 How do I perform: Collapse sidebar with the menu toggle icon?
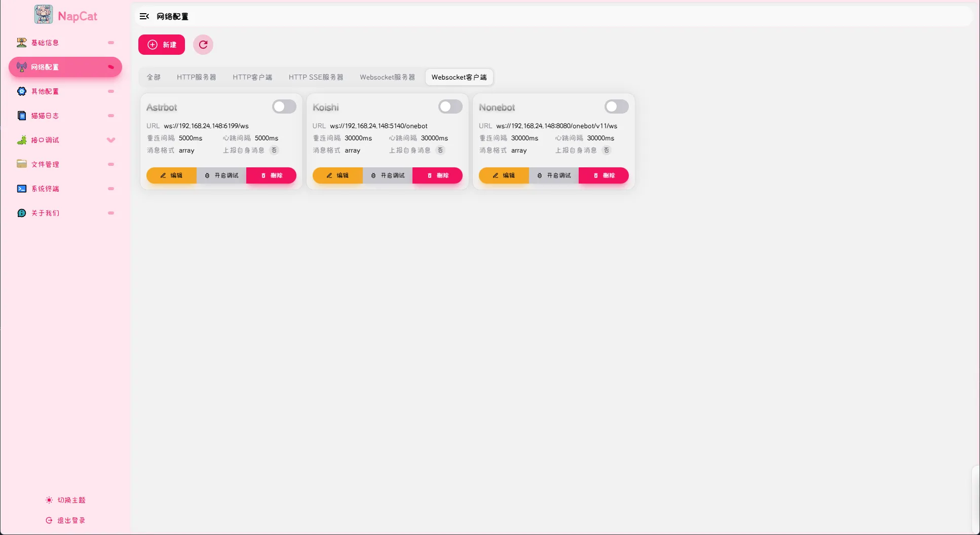144,16
